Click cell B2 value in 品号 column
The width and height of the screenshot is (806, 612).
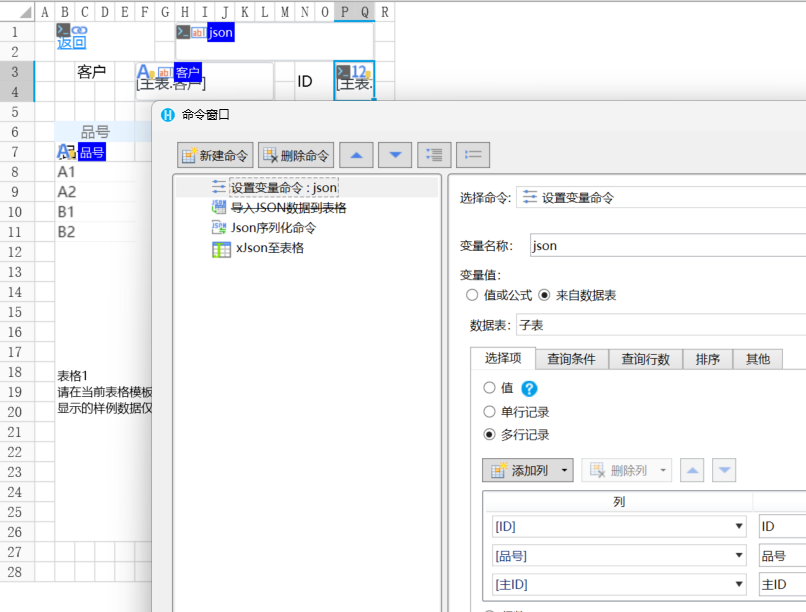66,232
